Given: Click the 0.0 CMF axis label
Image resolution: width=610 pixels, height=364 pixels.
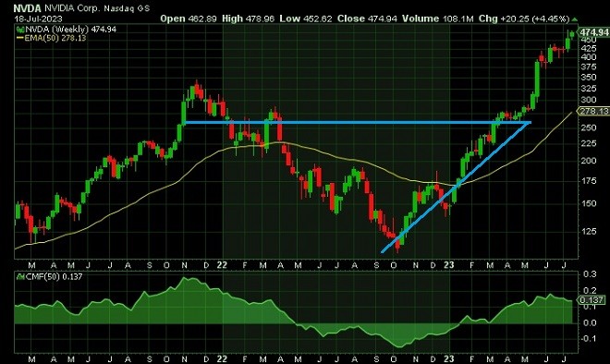Looking at the screenshot, I should 591,322.
